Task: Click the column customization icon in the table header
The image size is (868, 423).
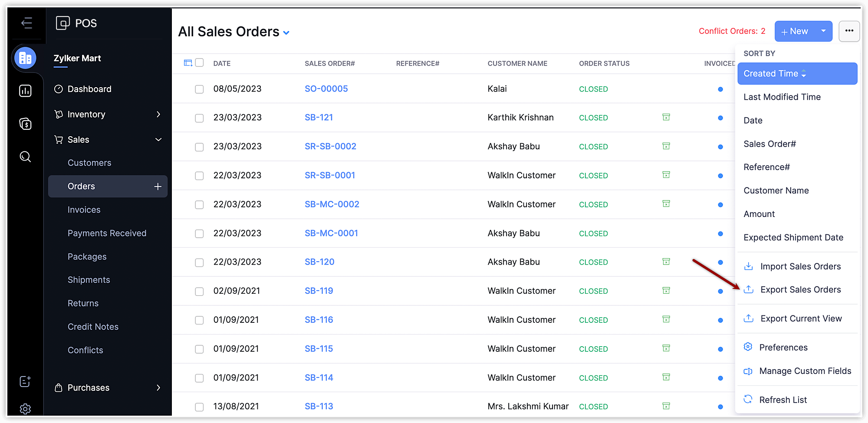Action: (188, 63)
